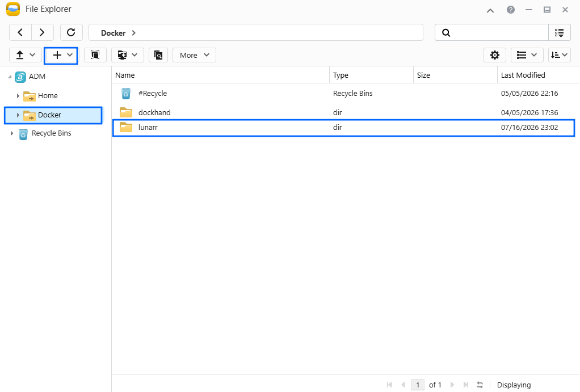Click the File Explorer app icon
The width and height of the screenshot is (580, 392).
coord(13,9)
